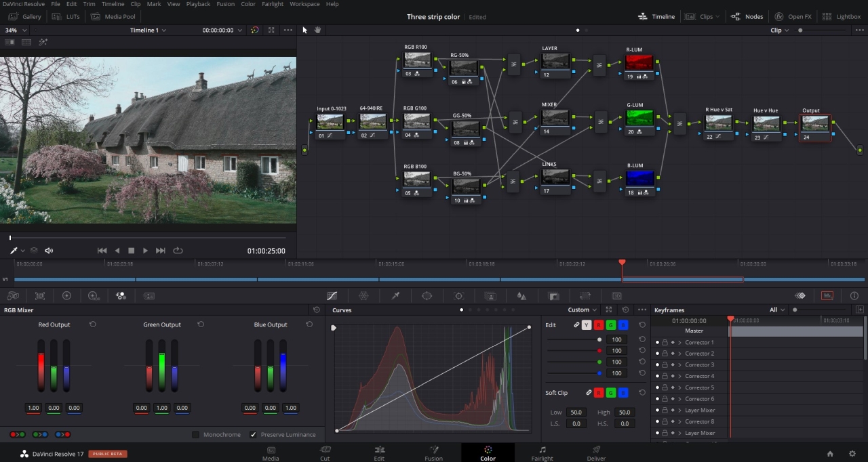Viewport: 868px width, 462px height.
Task: Uncheck Preserve Luminance
Action: 254,434
